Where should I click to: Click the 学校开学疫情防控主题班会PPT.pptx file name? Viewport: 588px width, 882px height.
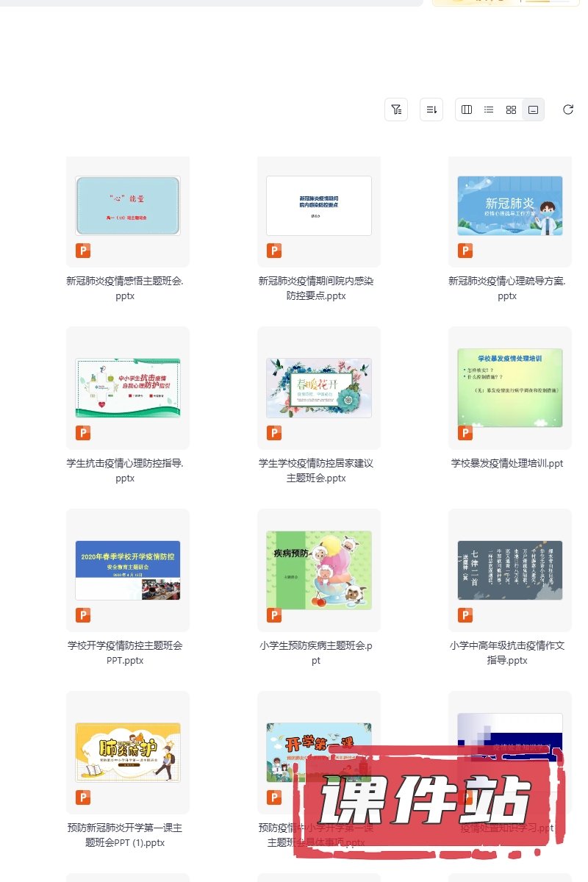125,653
